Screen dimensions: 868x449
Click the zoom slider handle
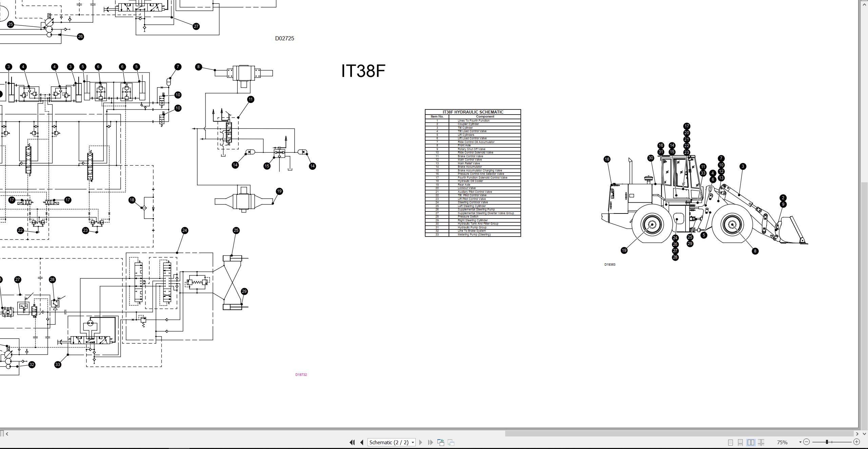click(x=827, y=442)
